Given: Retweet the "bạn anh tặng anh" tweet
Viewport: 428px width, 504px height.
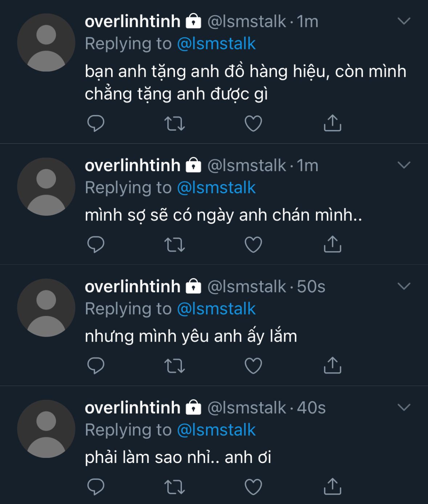Looking at the screenshot, I should coord(175,123).
